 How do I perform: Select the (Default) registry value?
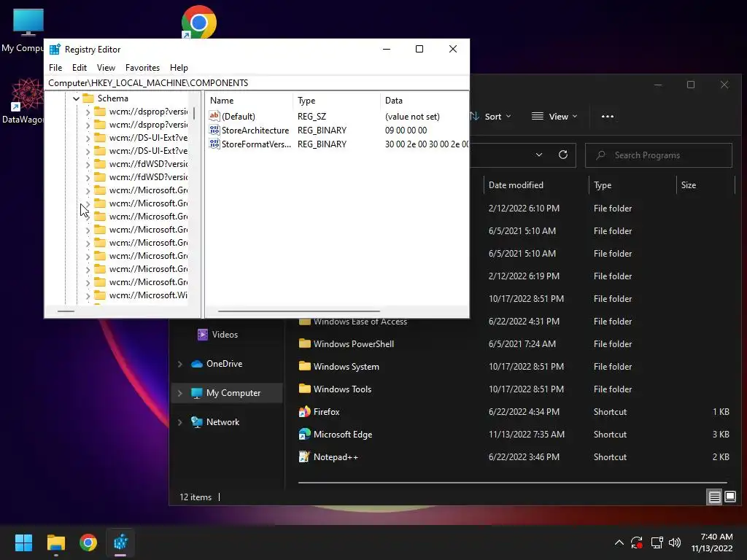[239, 117]
